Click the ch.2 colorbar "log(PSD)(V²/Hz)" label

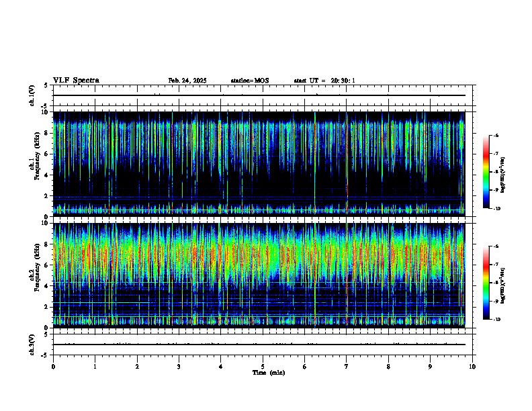(503, 285)
